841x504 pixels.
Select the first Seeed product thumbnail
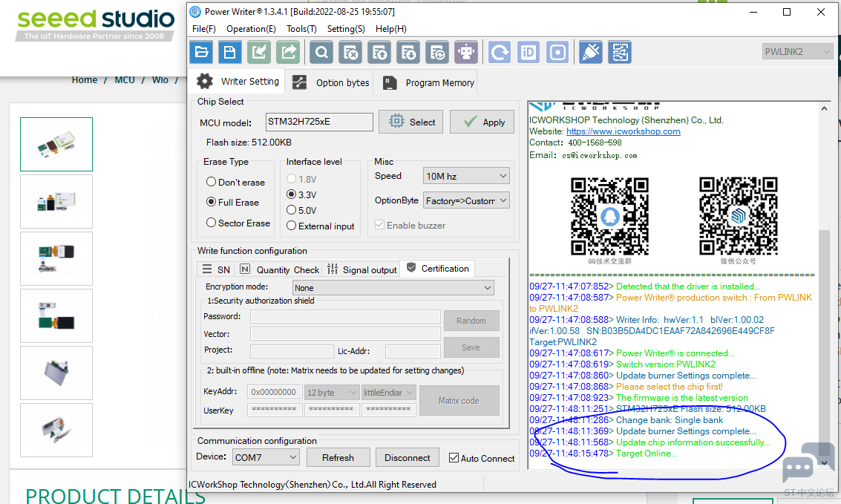(56, 144)
